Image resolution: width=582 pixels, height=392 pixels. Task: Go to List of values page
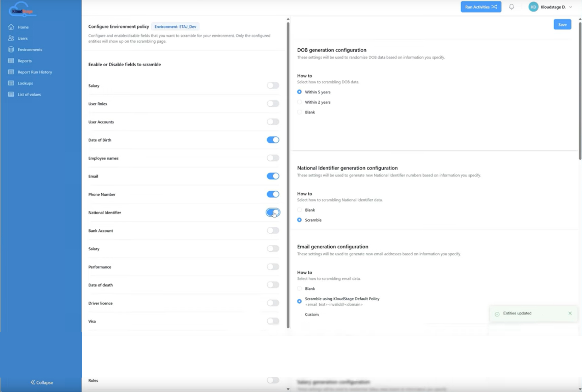click(29, 95)
